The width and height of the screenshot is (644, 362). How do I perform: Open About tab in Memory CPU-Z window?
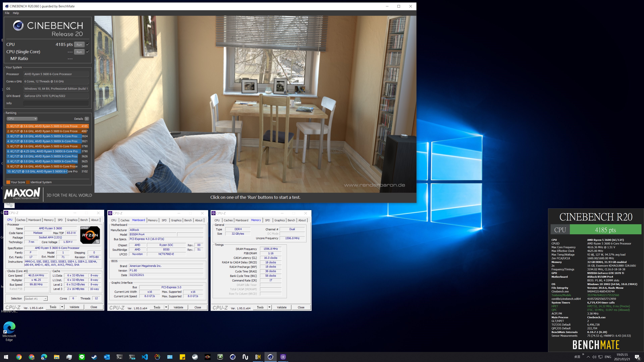302,220
